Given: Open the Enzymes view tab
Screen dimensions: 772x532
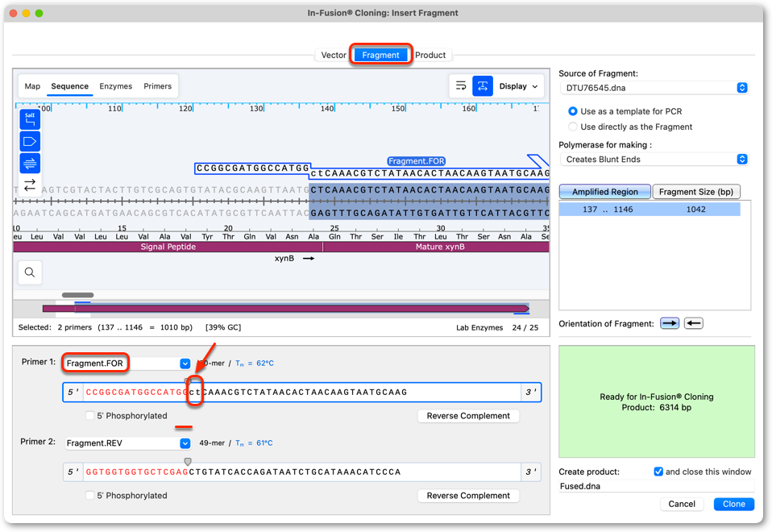Looking at the screenshot, I should (116, 86).
